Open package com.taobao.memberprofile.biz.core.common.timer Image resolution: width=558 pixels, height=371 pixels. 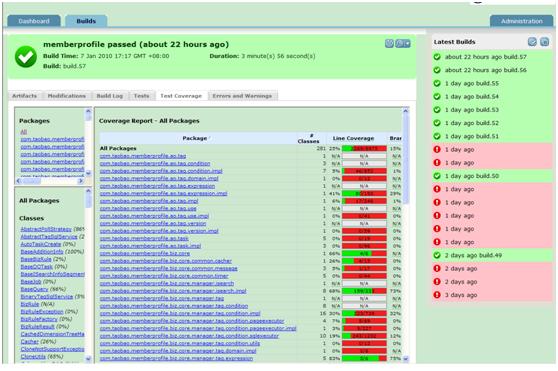tap(164, 276)
